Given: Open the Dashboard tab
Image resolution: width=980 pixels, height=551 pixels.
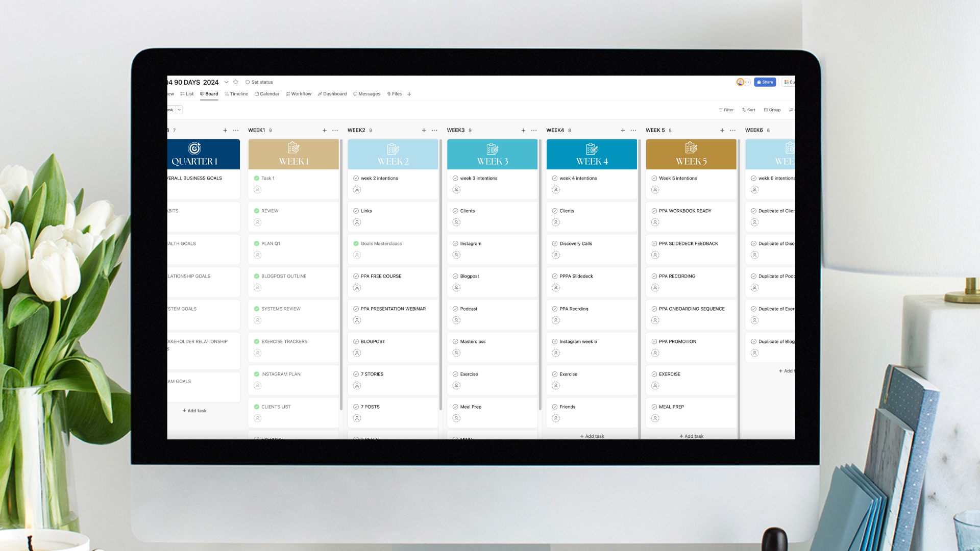Looking at the screenshot, I should coord(332,94).
